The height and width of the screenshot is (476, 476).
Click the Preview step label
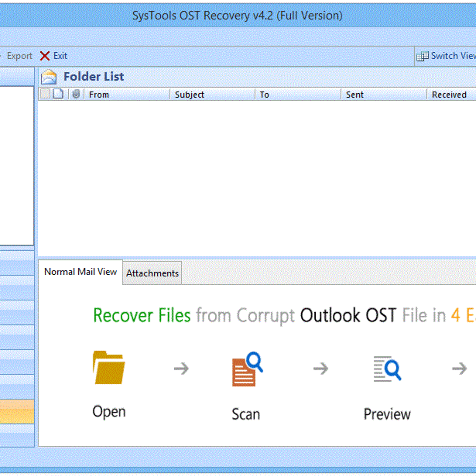[x=387, y=414]
